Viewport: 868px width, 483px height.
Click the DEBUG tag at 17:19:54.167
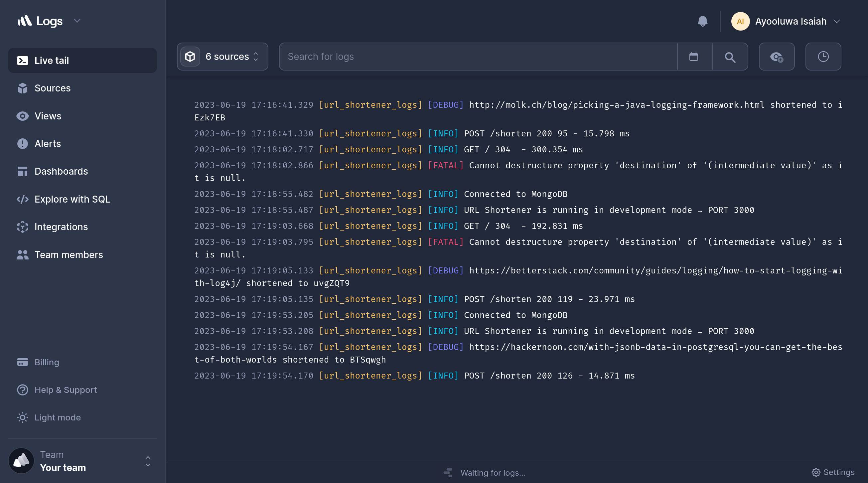(445, 347)
